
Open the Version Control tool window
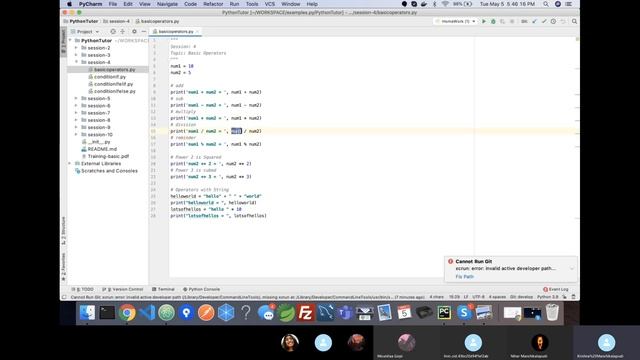(122, 289)
